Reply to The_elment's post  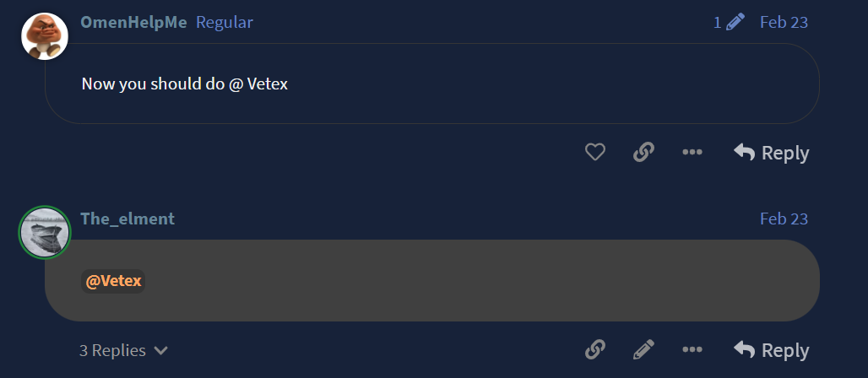coord(772,349)
